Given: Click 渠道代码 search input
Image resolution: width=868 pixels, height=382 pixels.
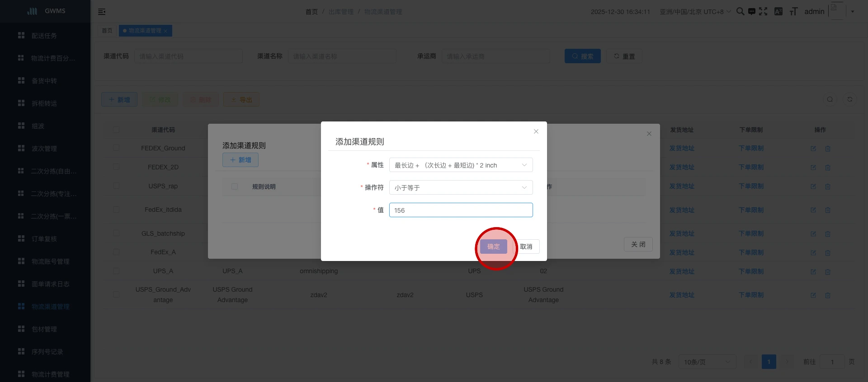Looking at the screenshot, I should point(189,56).
